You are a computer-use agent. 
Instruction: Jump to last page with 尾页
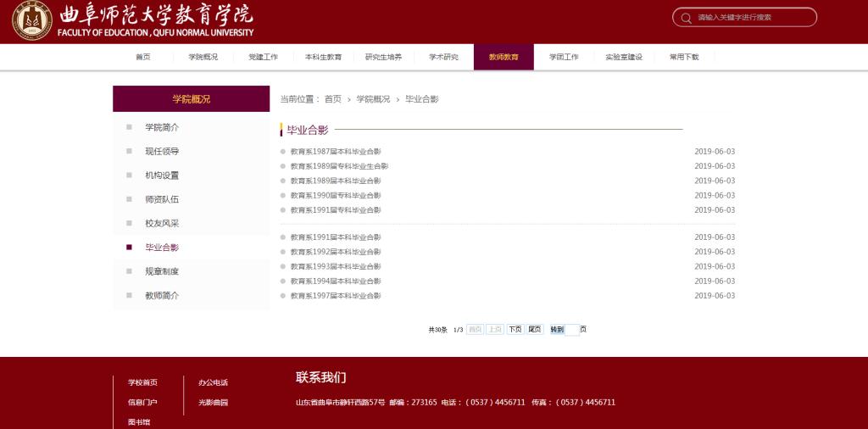(535, 329)
